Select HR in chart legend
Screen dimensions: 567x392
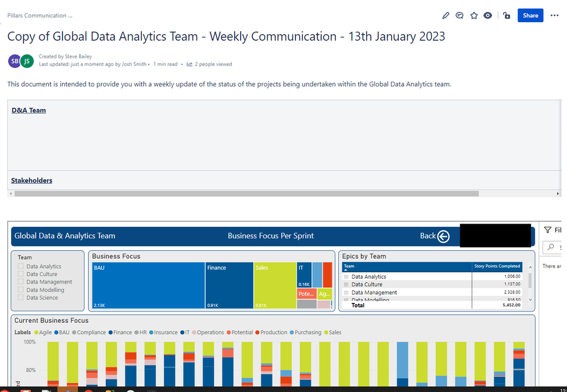point(141,332)
